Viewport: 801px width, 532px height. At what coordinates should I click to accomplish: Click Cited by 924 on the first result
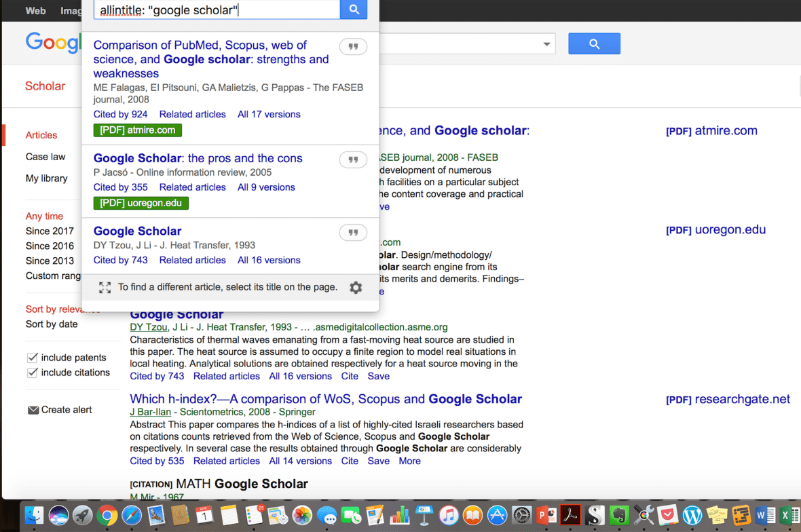coord(120,114)
